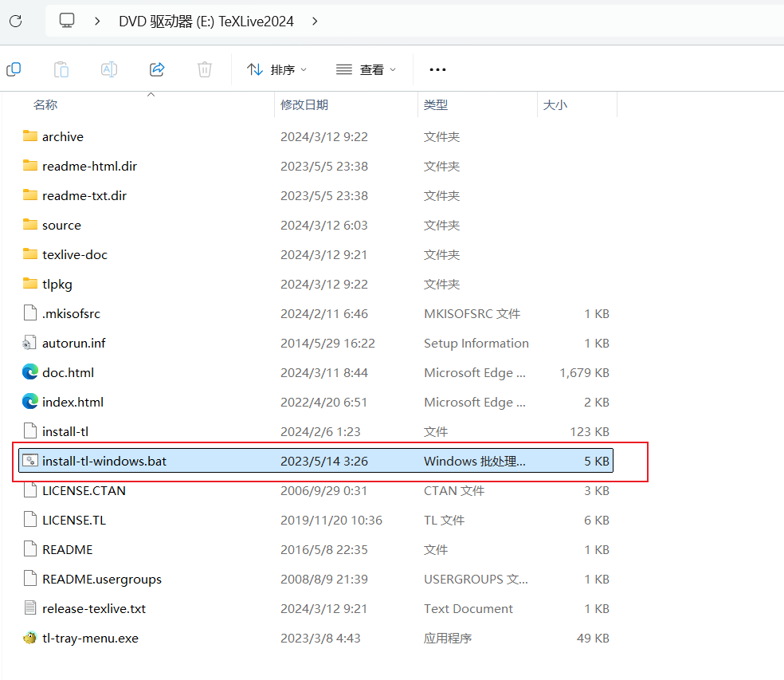Click the install-tl-windows.bat file name
Viewport: 784px width, 680px height.
point(104,462)
